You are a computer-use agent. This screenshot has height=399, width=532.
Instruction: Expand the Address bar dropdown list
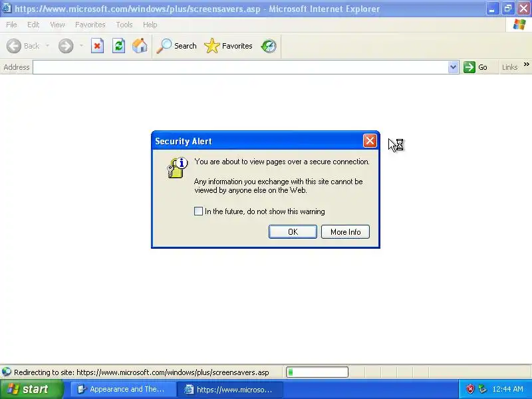coord(453,67)
